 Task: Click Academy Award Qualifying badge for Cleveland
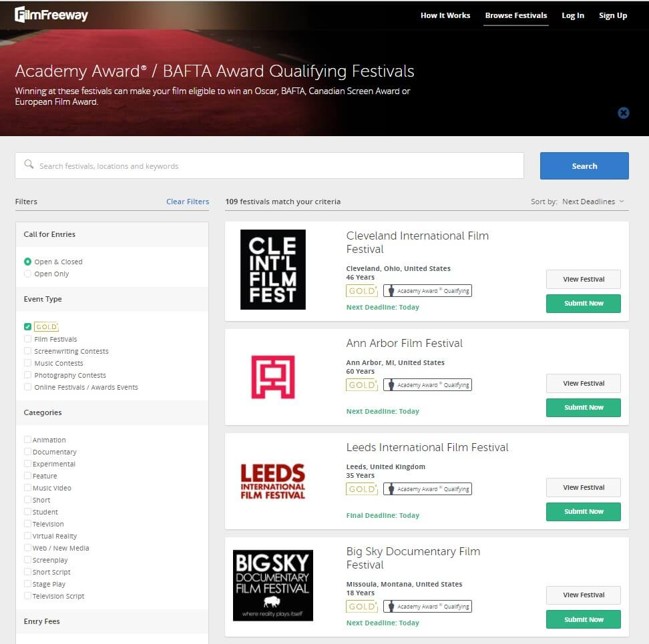(x=427, y=291)
